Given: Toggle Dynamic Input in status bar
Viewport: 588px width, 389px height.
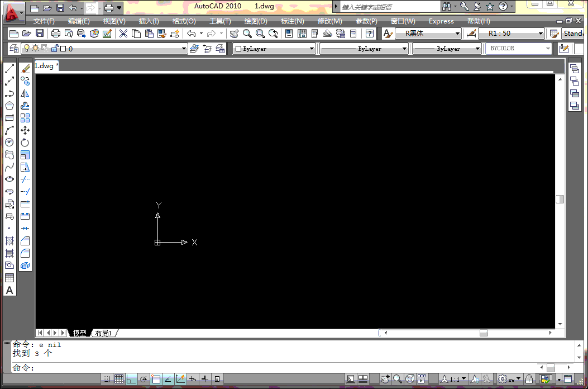Looking at the screenshot, I should pos(193,379).
